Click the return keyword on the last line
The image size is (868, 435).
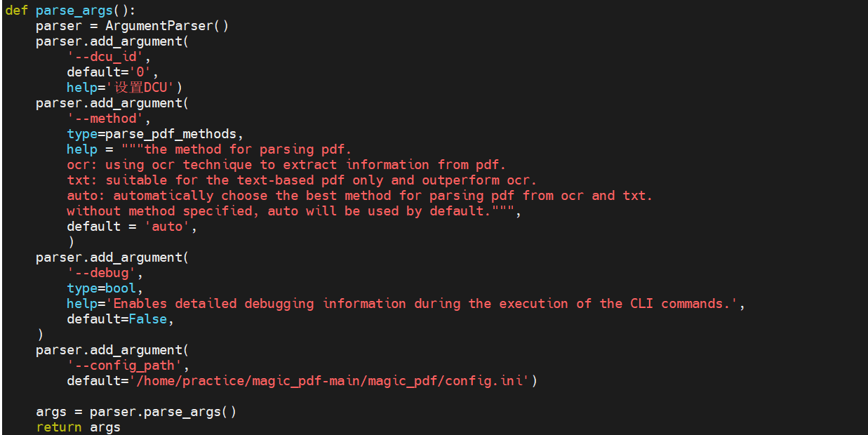click(59, 427)
